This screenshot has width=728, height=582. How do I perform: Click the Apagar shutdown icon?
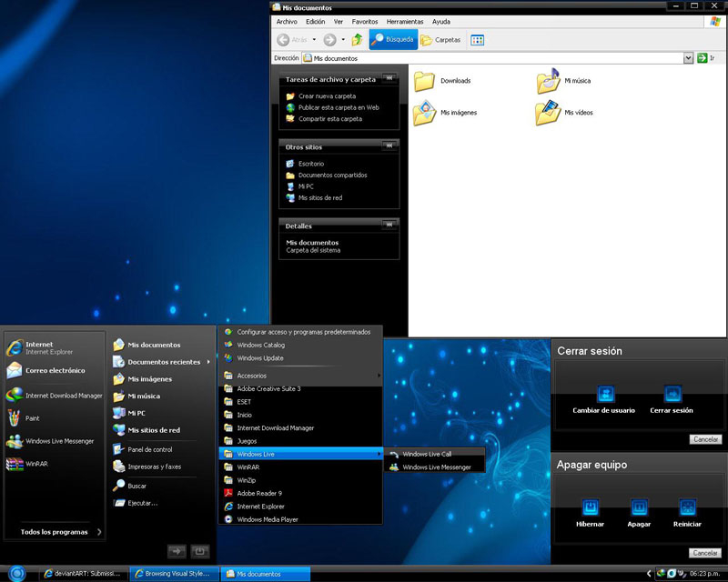pyautogui.click(x=639, y=507)
